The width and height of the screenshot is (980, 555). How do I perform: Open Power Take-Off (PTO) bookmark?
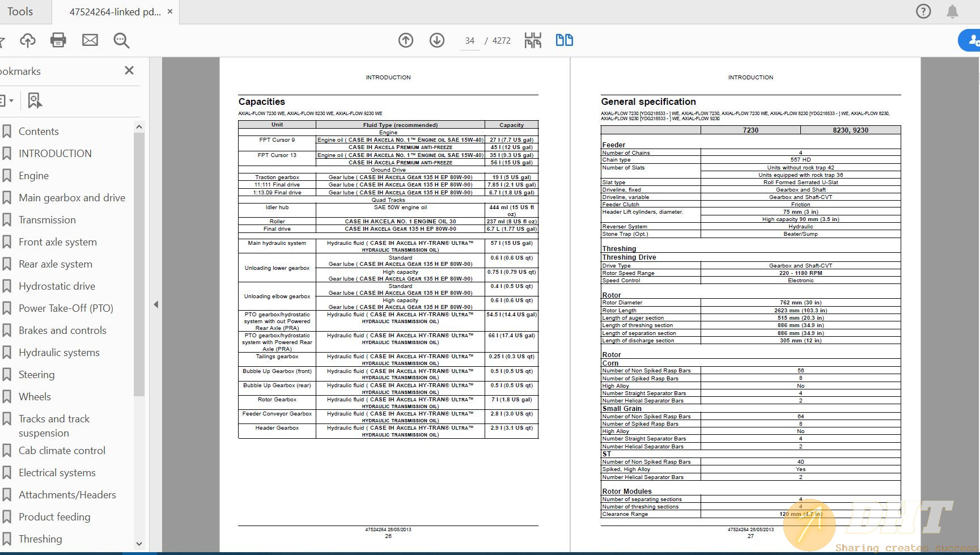tap(66, 308)
